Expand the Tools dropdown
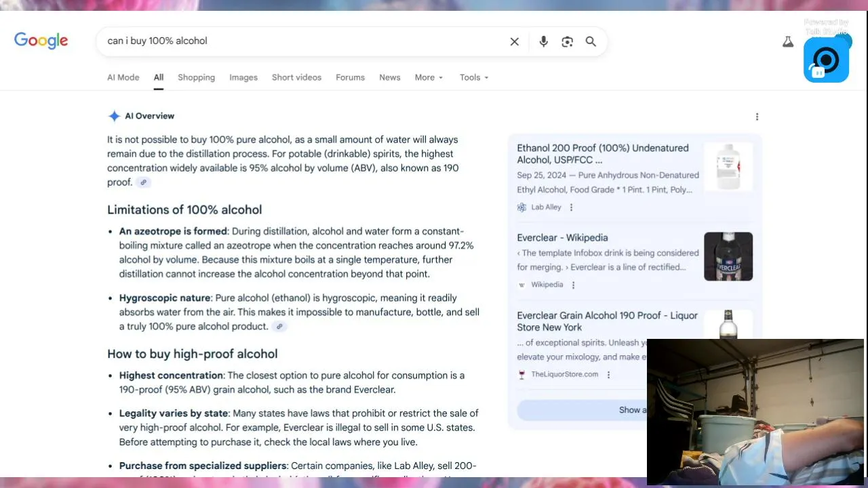Screen dimensions: 868x488 [474, 77]
